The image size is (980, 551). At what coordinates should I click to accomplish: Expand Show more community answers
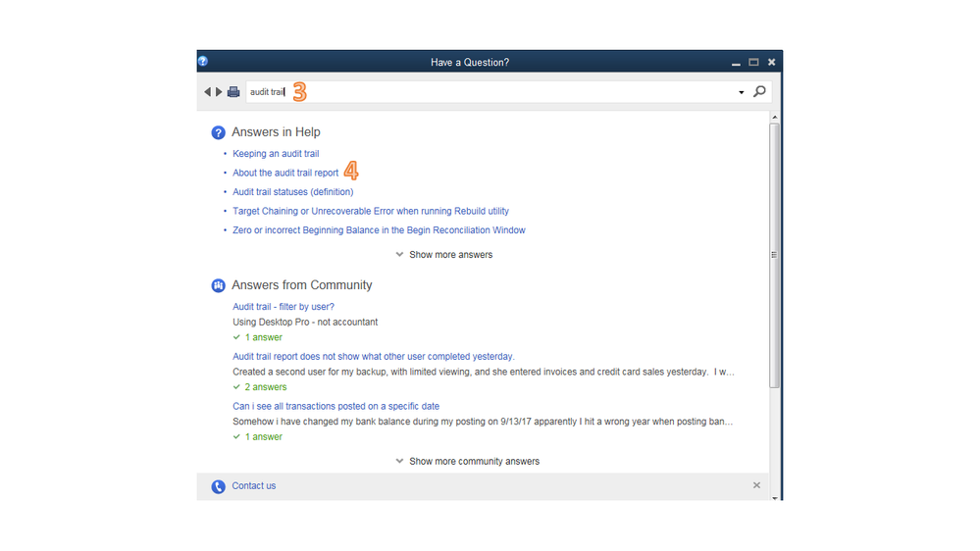[x=467, y=461]
